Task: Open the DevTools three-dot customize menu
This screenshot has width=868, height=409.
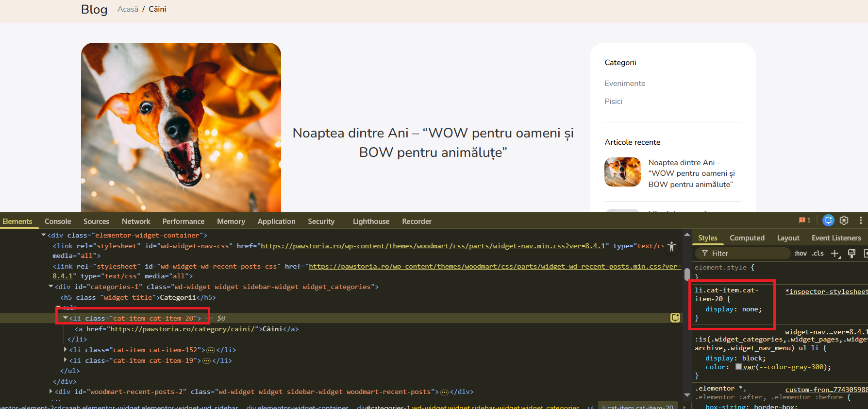Action: [x=861, y=221]
